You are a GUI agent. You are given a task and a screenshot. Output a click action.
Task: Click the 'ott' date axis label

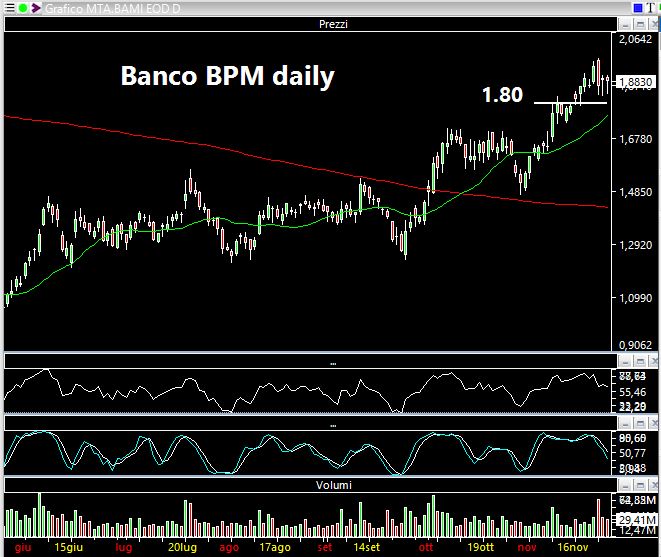click(426, 547)
